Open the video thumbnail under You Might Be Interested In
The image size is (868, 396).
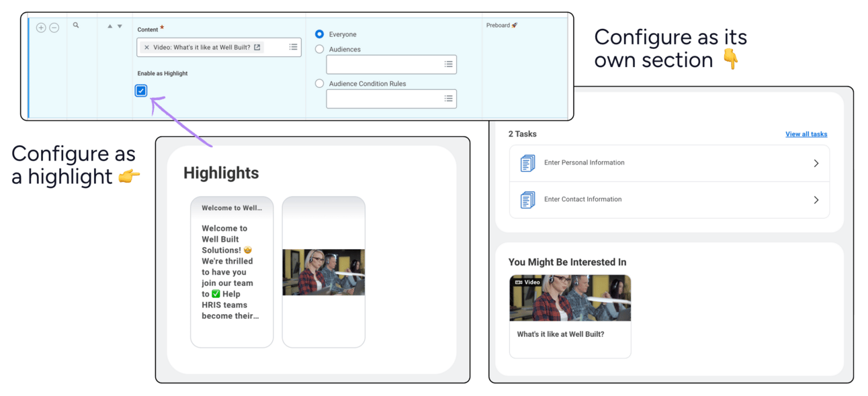pyautogui.click(x=570, y=298)
